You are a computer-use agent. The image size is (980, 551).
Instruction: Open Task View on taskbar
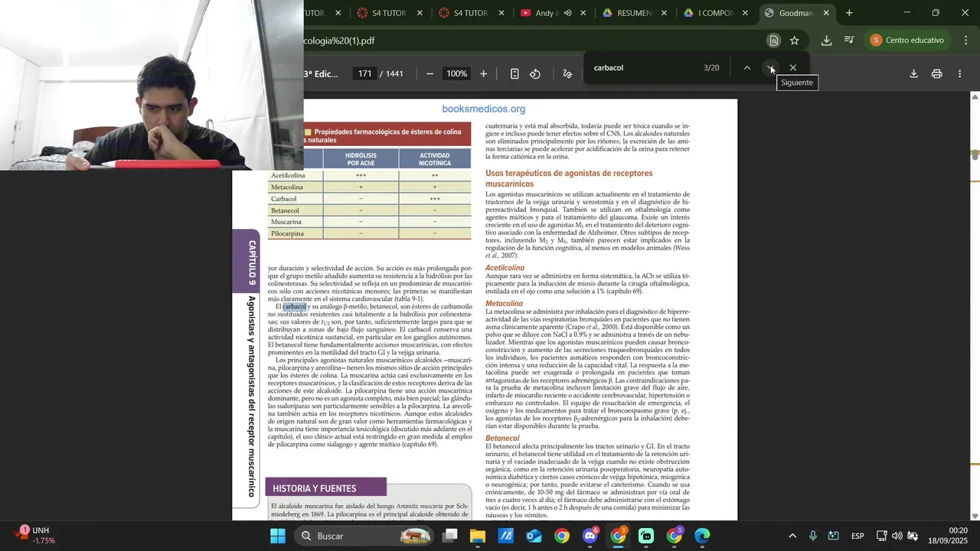click(x=450, y=536)
